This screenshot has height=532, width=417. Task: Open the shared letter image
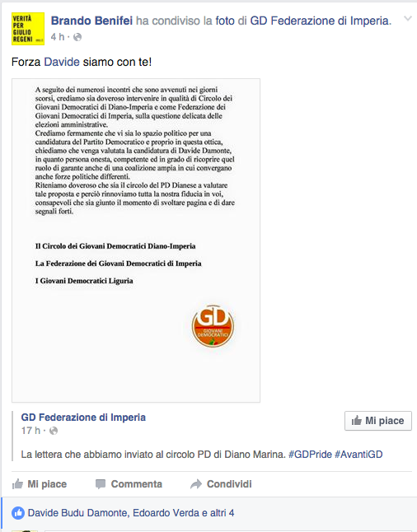[136, 240]
